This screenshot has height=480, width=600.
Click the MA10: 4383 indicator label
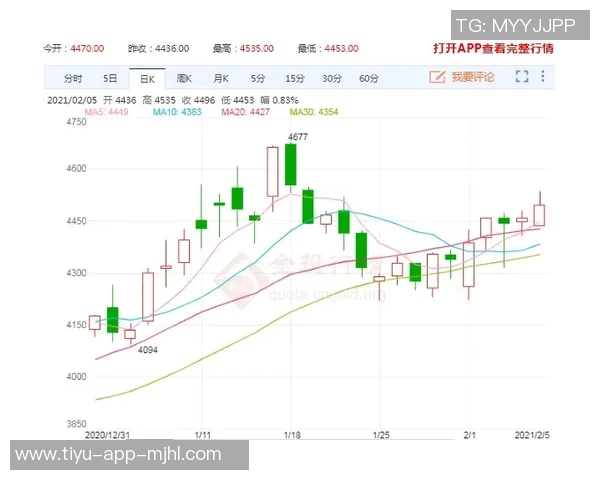(x=177, y=112)
